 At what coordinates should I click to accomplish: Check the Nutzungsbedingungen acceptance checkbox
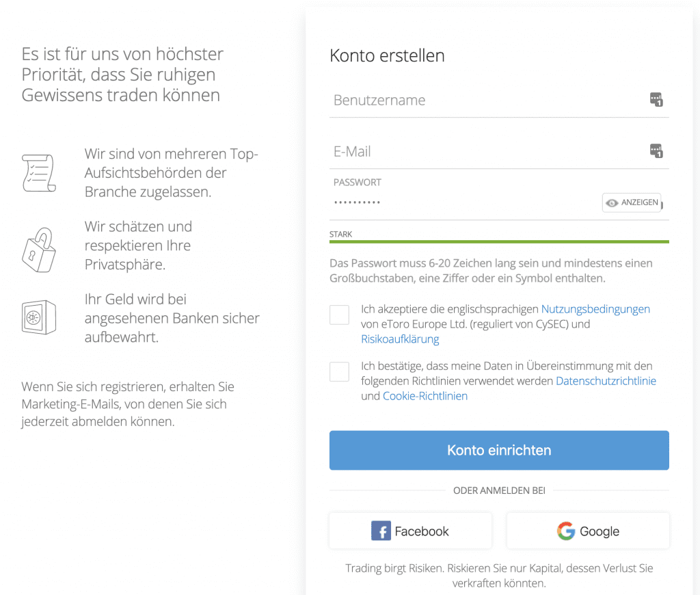(340, 315)
